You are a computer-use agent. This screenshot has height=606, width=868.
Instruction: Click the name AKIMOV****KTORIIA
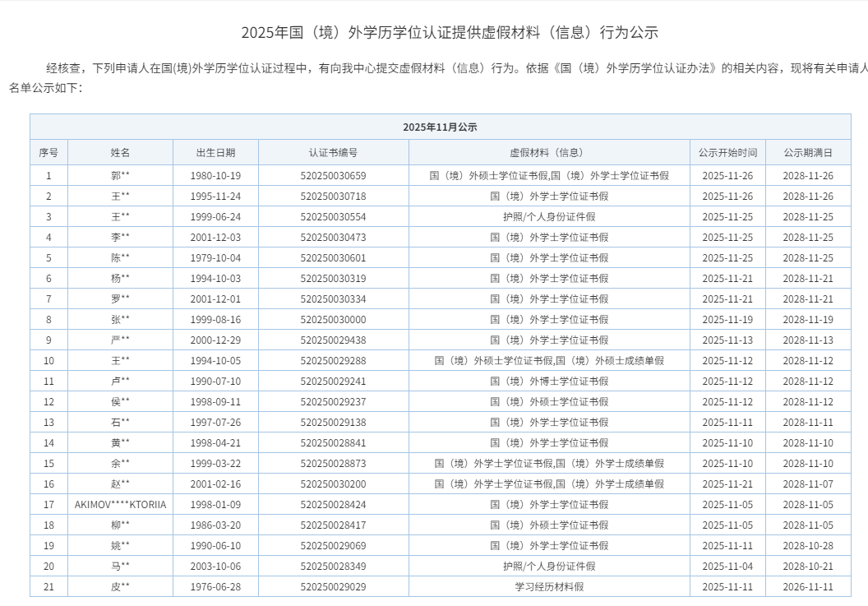[120, 504]
